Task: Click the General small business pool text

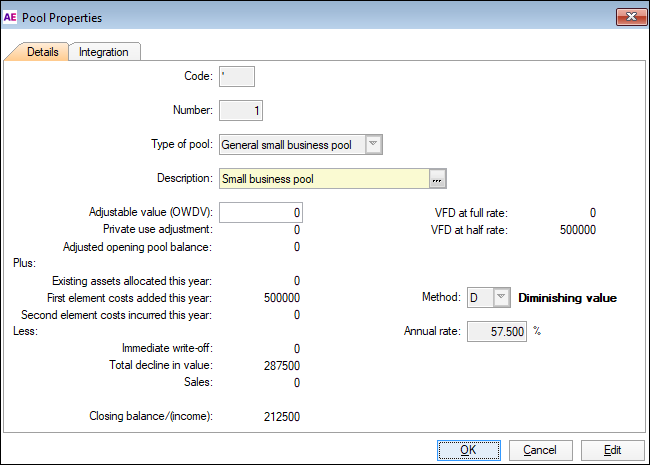Action: (x=288, y=145)
